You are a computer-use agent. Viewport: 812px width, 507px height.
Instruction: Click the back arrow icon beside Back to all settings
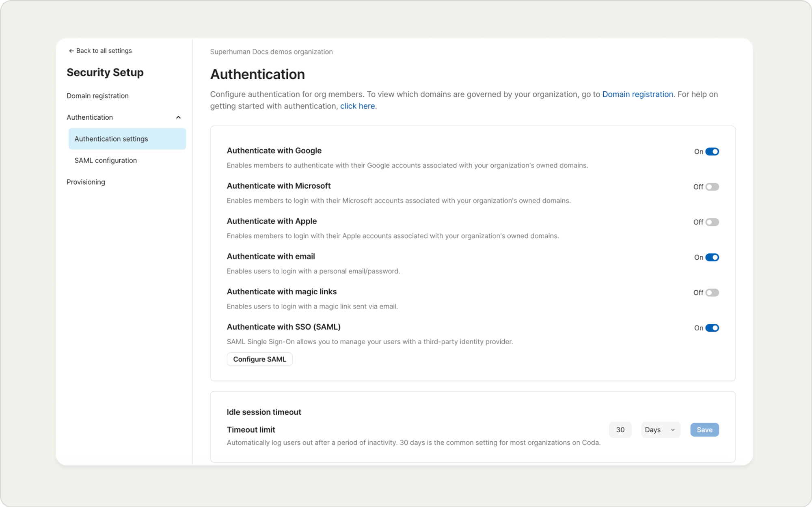[71, 51]
